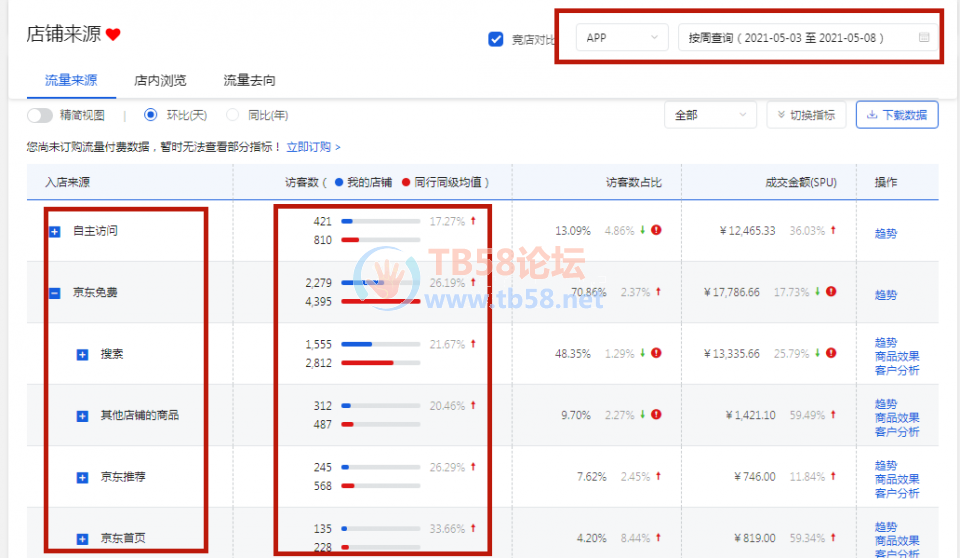Image resolution: width=960 pixels, height=558 pixels.
Task: Click red warning icon in 搜索 visitor share
Action: [x=656, y=353]
